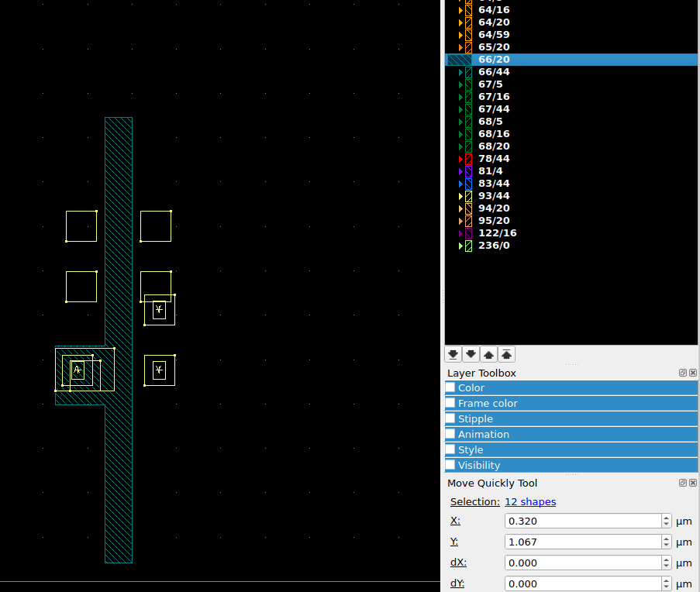Float the Layer Toolbox panel
The image size is (700, 592).
[x=682, y=373]
